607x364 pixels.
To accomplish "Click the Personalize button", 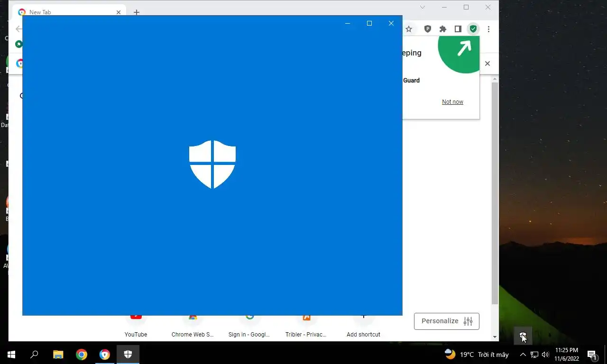I will pyautogui.click(x=447, y=321).
